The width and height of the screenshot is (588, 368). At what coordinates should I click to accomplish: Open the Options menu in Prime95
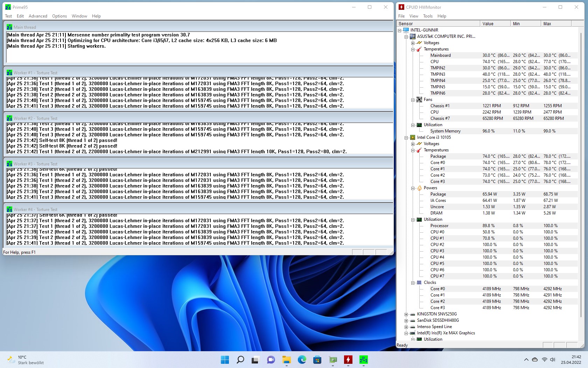click(x=59, y=16)
